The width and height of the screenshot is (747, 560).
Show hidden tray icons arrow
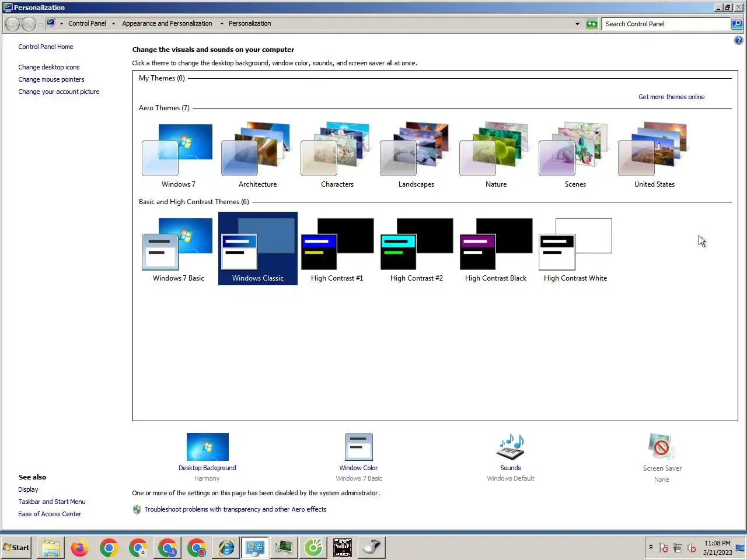(x=651, y=547)
